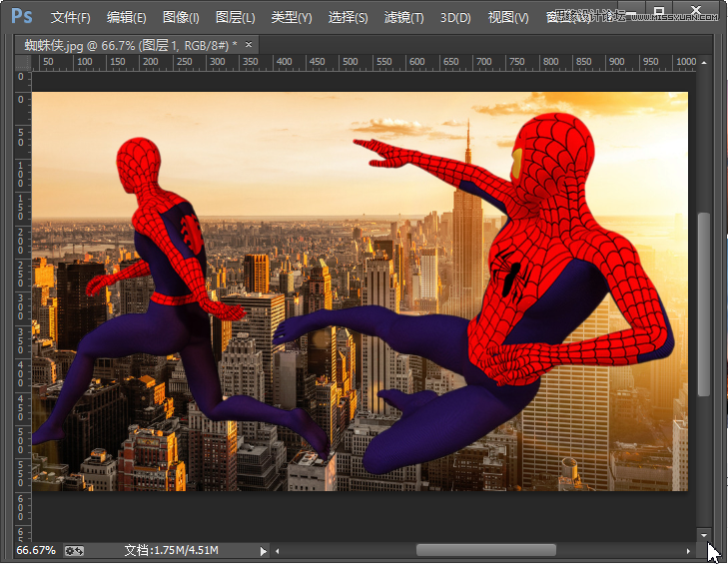Screen dimensions: 728x564
Task: Close the Photoshop window
Action: [x=695, y=8]
